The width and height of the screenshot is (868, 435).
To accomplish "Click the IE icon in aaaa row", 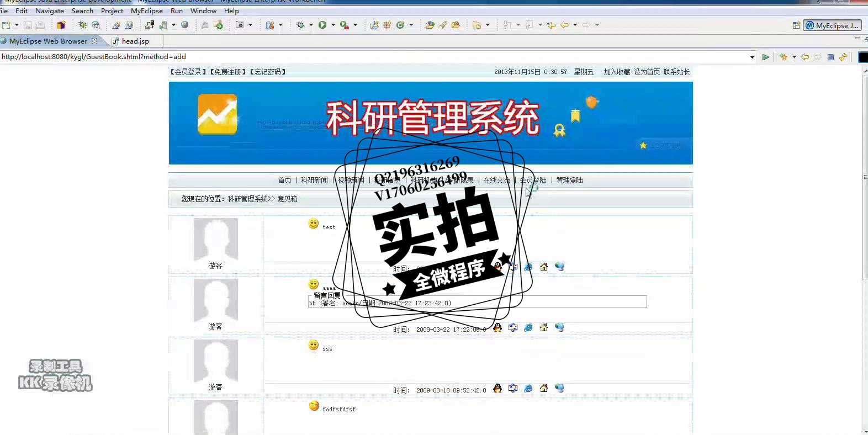I will (x=528, y=327).
